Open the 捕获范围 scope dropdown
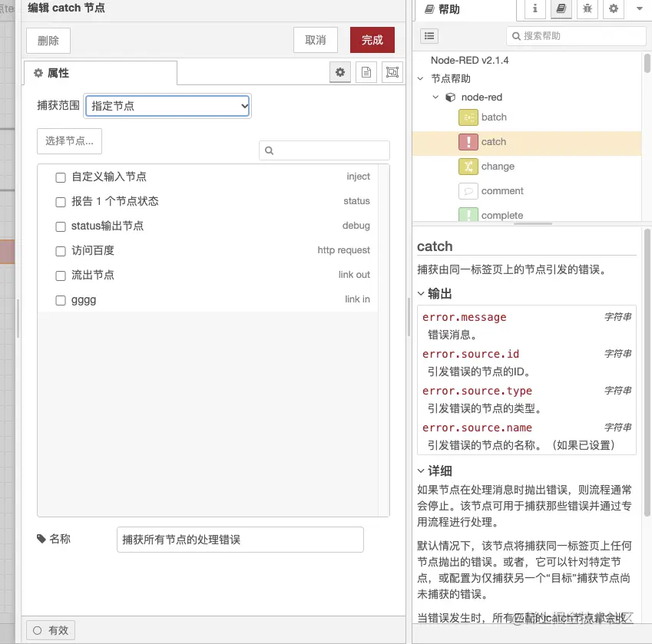Viewport: 652px width, 644px height. point(167,106)
